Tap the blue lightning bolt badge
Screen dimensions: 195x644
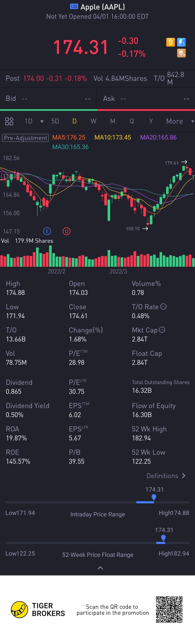(x=181, y=42)
